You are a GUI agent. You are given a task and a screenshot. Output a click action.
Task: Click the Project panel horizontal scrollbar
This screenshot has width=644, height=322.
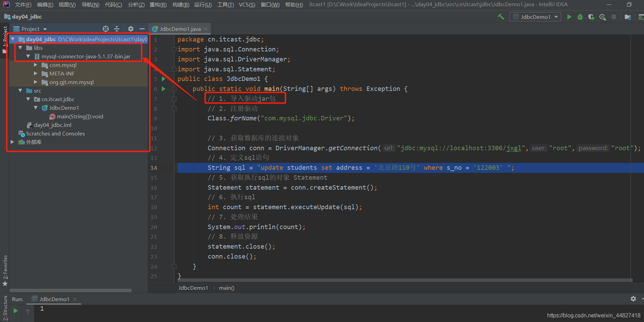(70, 290)
